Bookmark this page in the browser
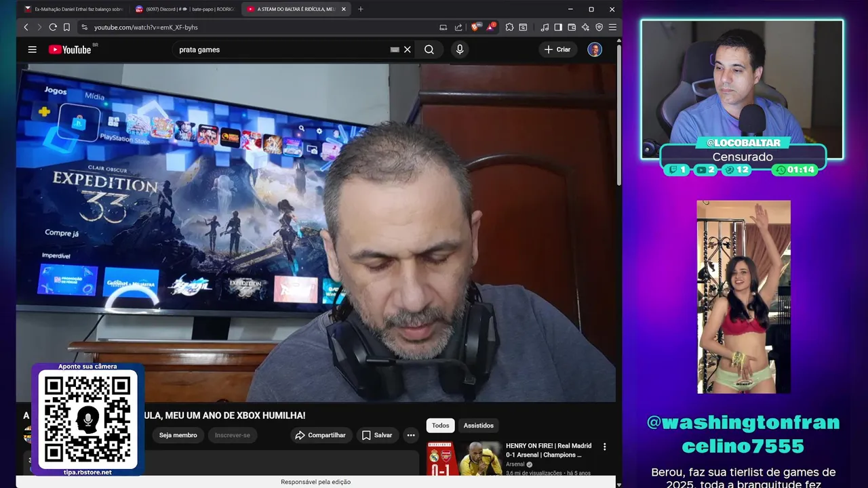 pyautogui.click(x=66, y=27)
